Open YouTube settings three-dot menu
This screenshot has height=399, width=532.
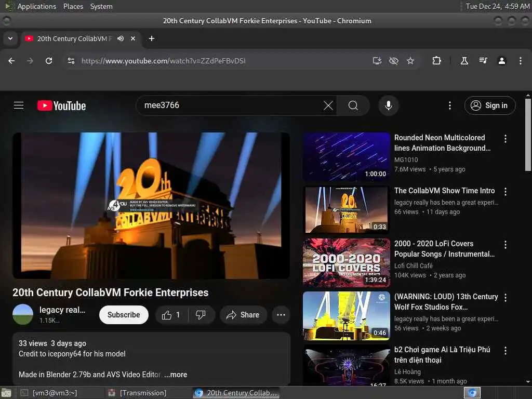450,105
